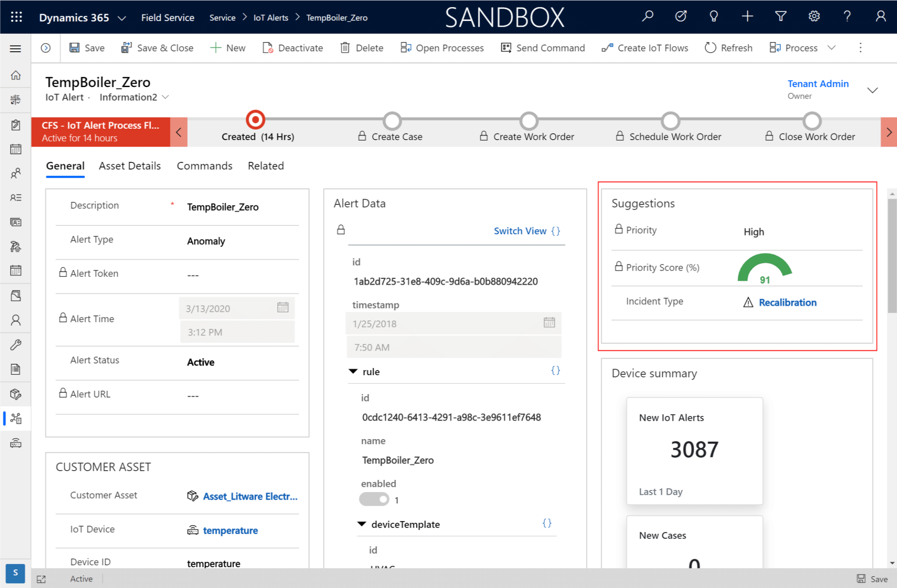Open the filter icon in the top navigation
This screenshot has width=897, height=588.
tap(780, 16)
